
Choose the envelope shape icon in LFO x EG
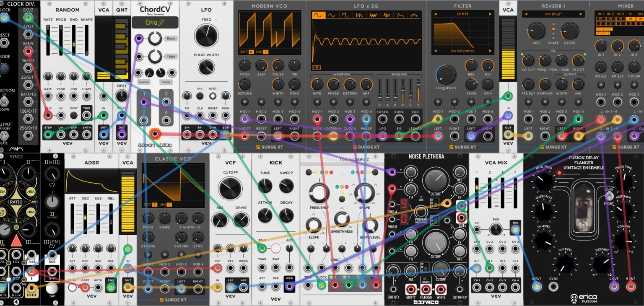tap(400, 15)
